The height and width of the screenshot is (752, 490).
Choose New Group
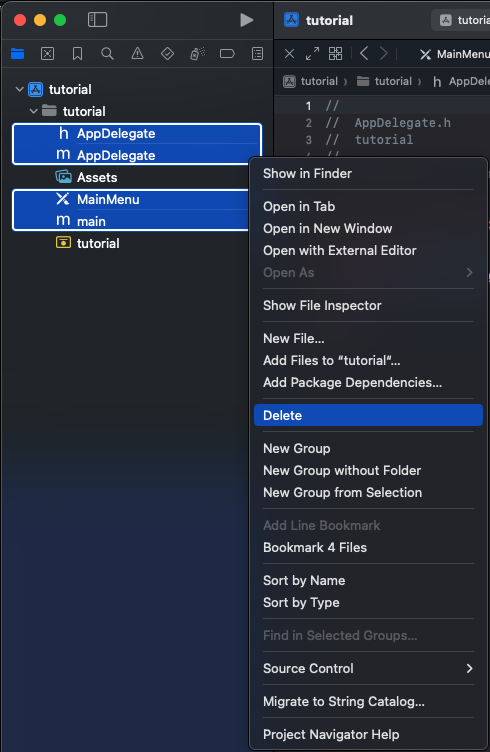tap(368, 448)
